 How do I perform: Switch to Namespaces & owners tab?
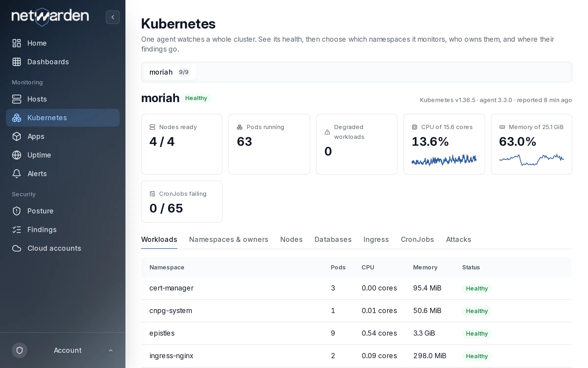[229, 239]
